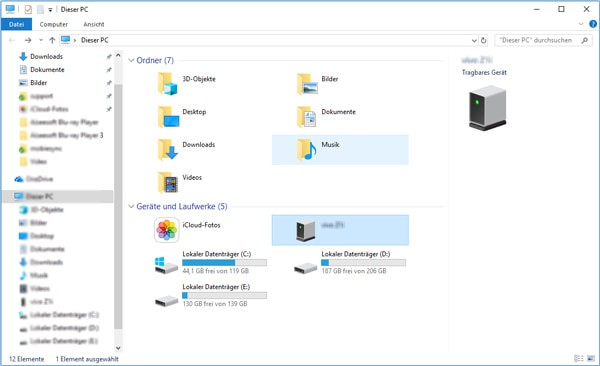This screenshot has width=600, height=366.
Task: Go up one level with up arrow
Action: 52,40
